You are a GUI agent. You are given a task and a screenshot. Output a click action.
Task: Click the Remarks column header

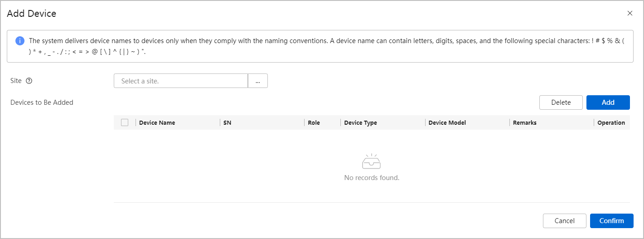[525, 122]
